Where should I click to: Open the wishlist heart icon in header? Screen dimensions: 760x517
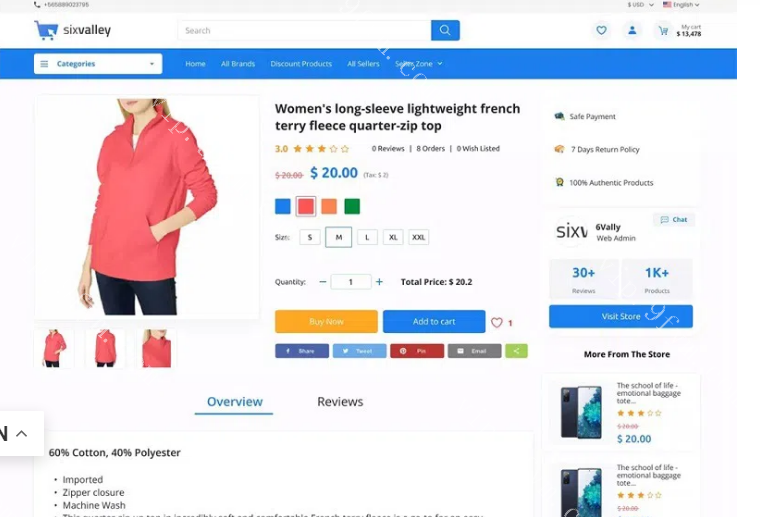(x=601, y=31)
